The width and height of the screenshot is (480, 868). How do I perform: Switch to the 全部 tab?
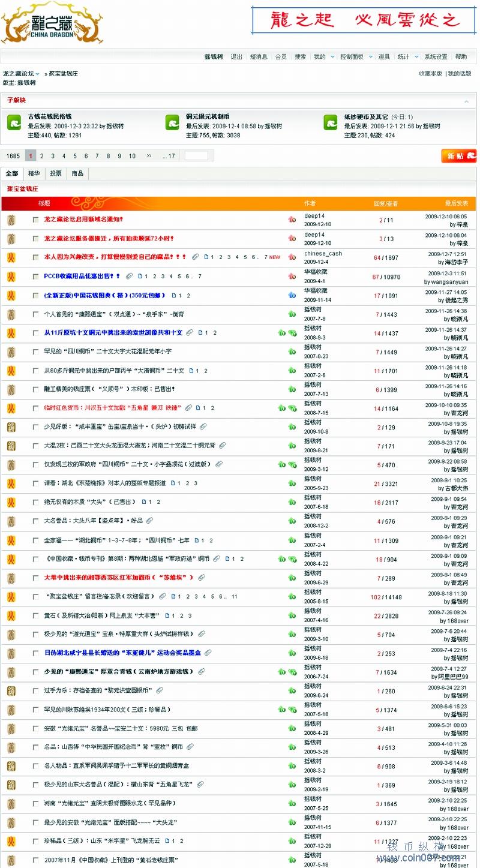[12, 173]
